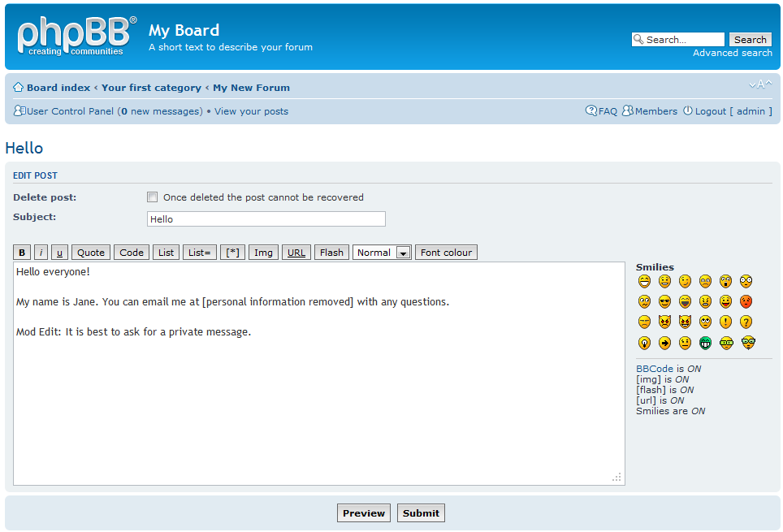
Task: Click the List BBCode button
Action: 167,253
